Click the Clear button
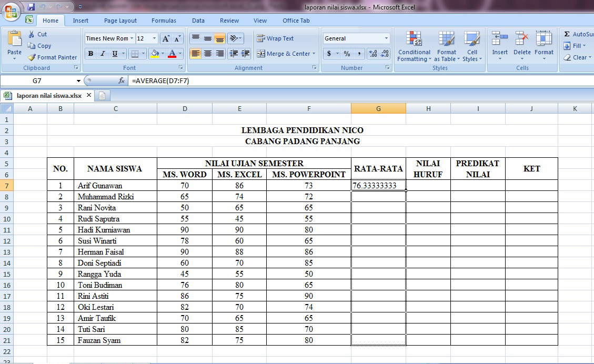594x364 pixels. point(577,57)
